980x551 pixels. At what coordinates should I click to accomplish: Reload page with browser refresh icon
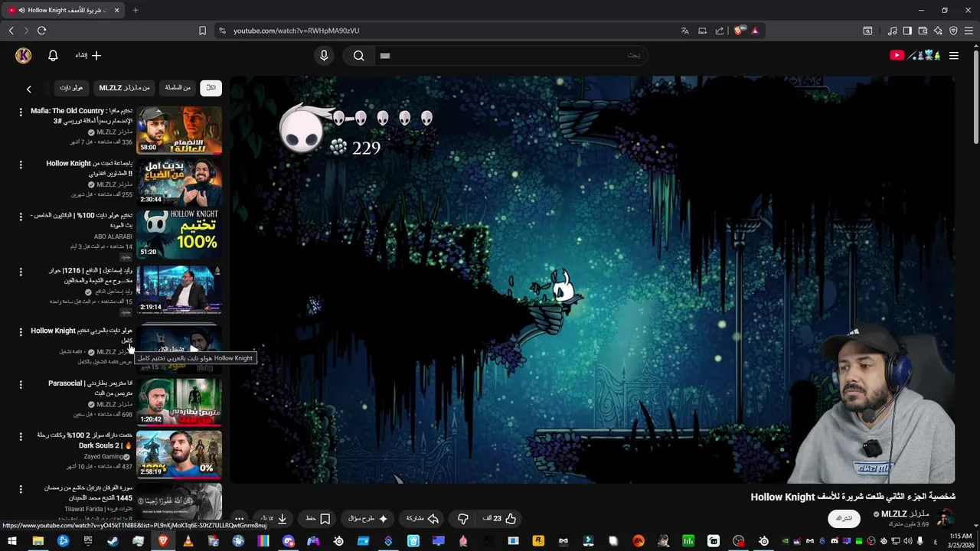click(41, 31)
